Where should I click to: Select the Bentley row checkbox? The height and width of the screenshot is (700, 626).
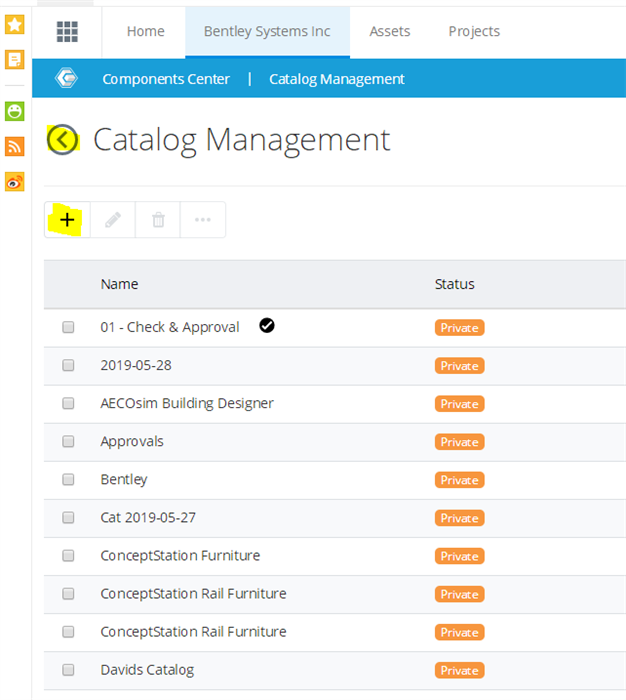68,479
